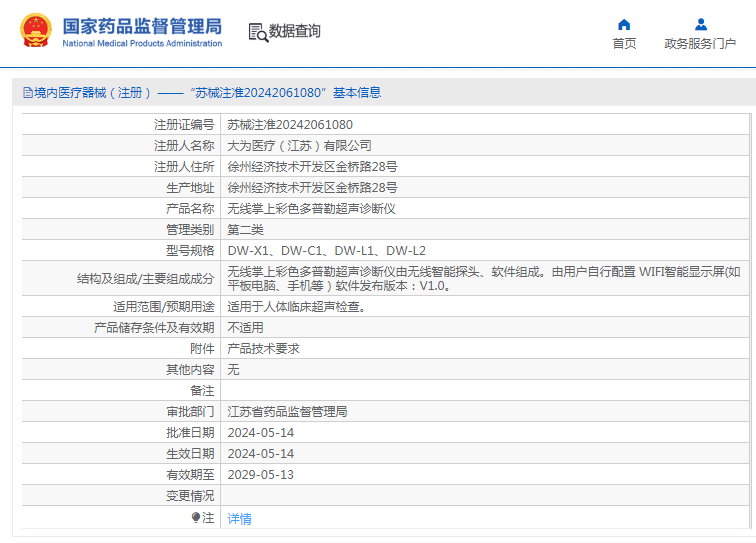Click the 生产地址 address value

tap(312, 188)
